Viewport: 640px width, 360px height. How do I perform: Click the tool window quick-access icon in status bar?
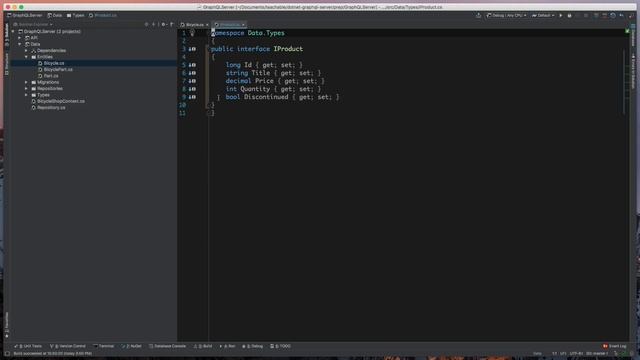[x=7, y=354]
